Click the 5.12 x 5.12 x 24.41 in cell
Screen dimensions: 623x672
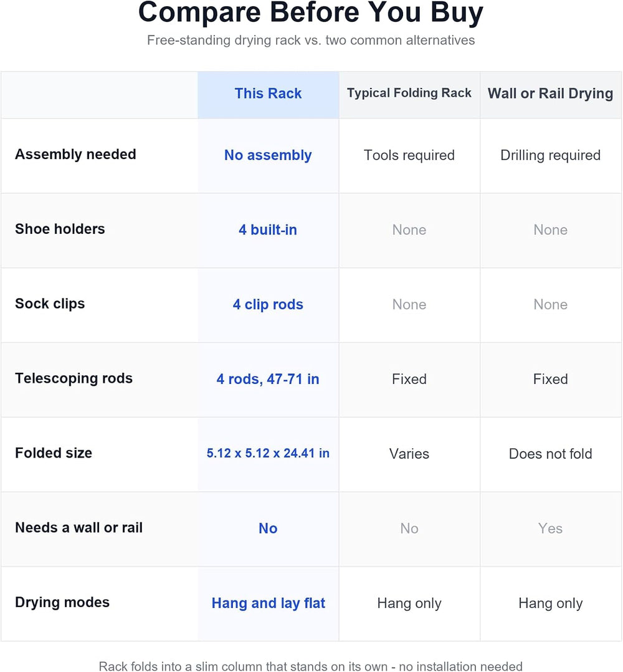pos(268,453)
